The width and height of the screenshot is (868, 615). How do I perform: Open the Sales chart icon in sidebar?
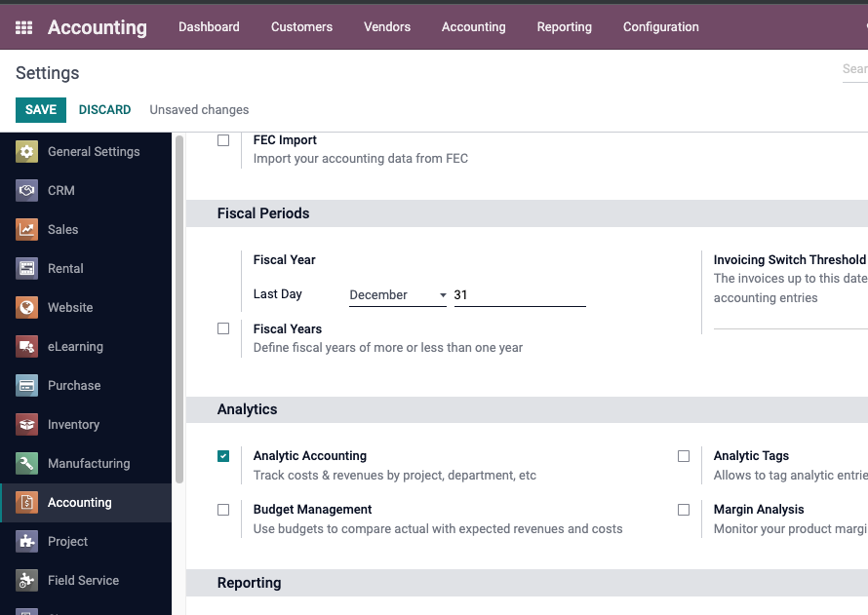pos(27,230)
